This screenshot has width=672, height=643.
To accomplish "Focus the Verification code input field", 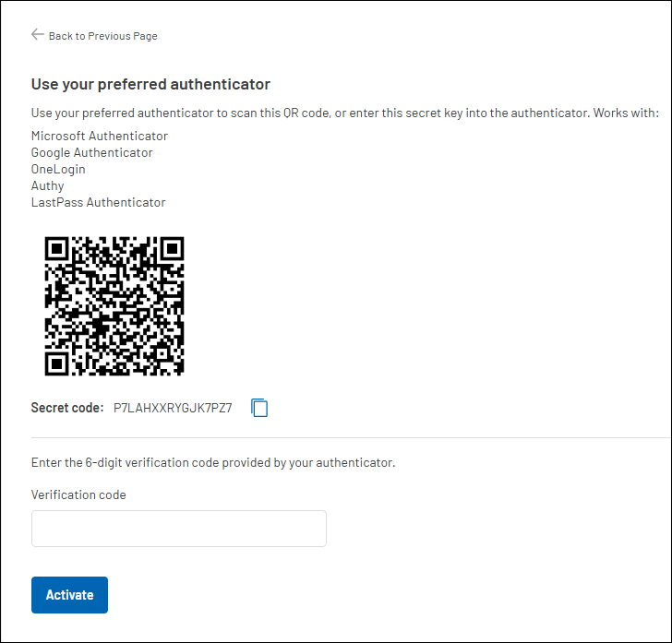I will tap(179, 529).
